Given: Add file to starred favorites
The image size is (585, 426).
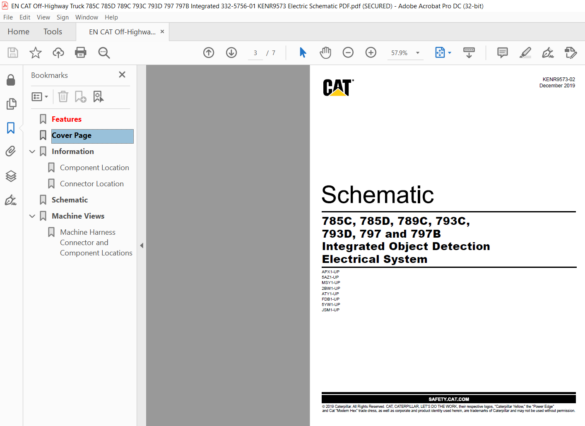Looking at the screenshot, I should click(x=35, y=53).
